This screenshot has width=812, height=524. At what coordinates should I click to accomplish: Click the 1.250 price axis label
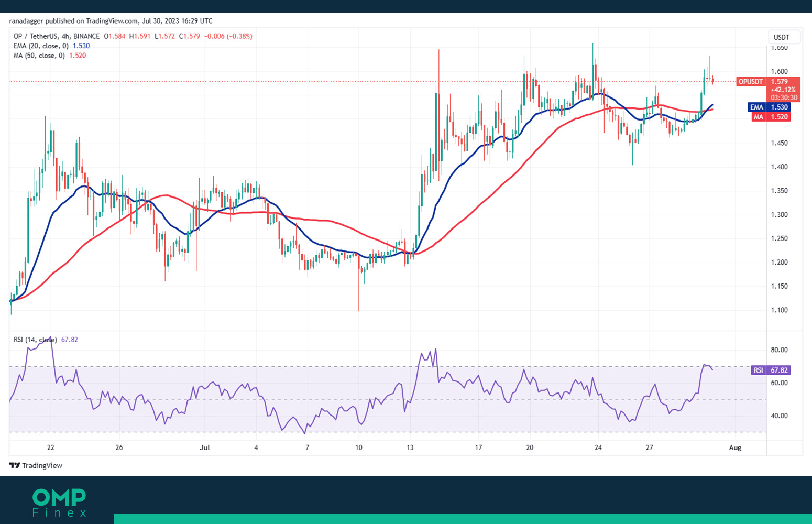[779, 238]
